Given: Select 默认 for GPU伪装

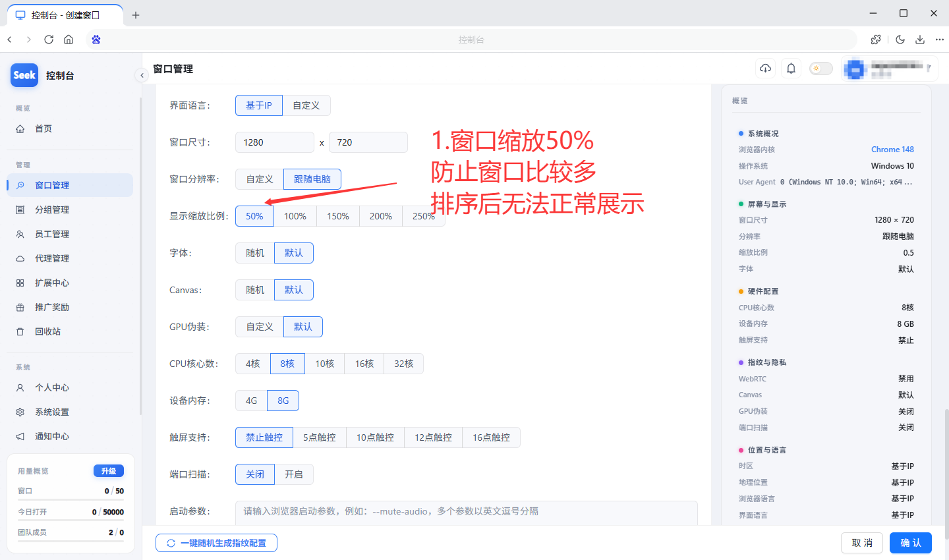Looking at the screenshot, I should click(303, 327).
